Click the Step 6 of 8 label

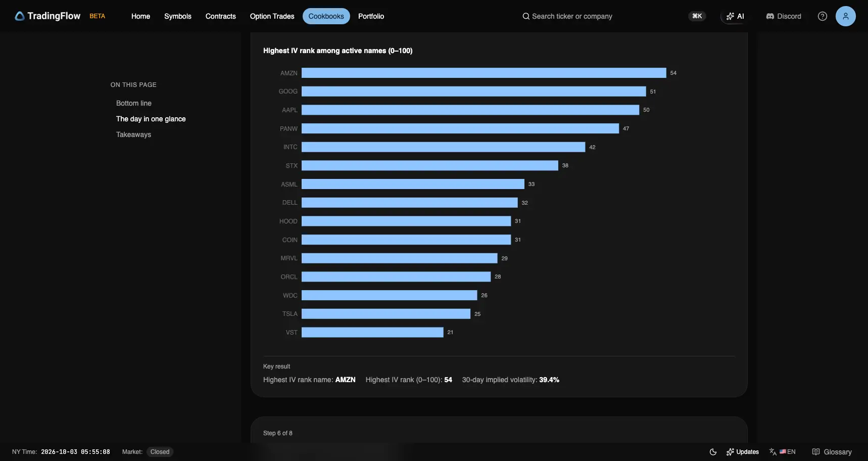point(278,433)
